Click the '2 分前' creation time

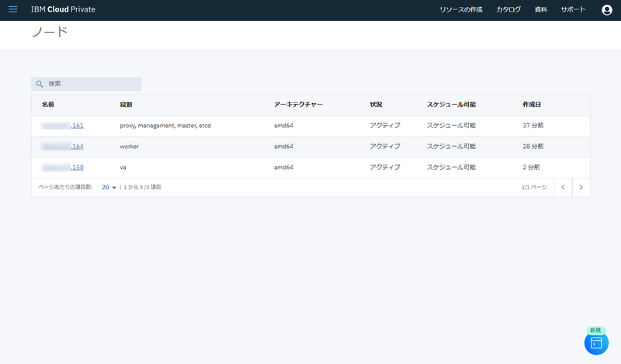point(531,168)
